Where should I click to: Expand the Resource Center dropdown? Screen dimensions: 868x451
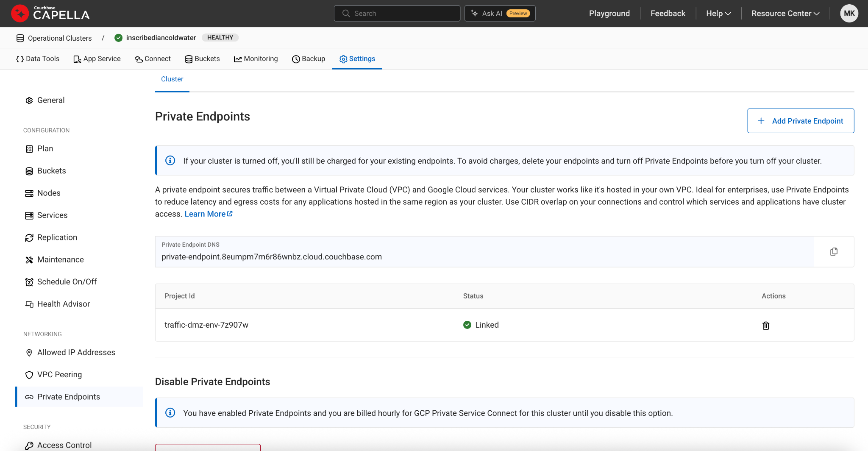coord(785,14)
